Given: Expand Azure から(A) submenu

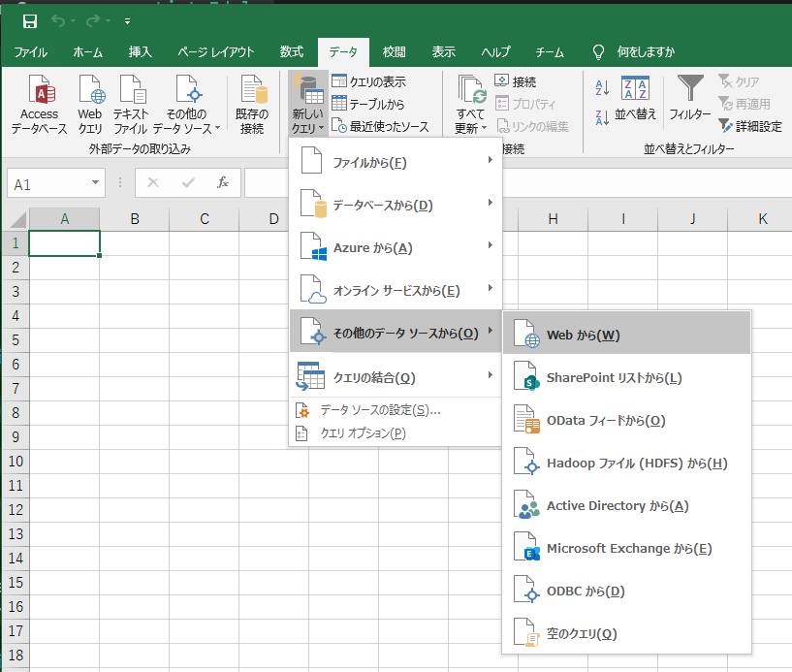Looking at the screenshot, I should point(396,246).
